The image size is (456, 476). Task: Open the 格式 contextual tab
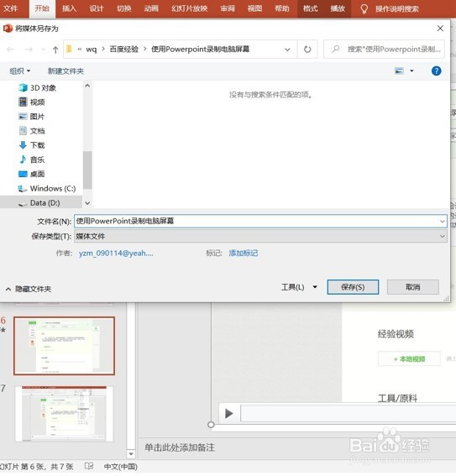pos(310,8)
